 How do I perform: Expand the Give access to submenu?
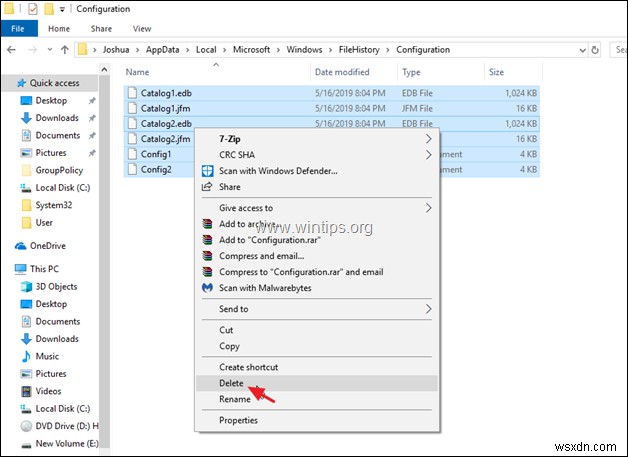(429, 208)
